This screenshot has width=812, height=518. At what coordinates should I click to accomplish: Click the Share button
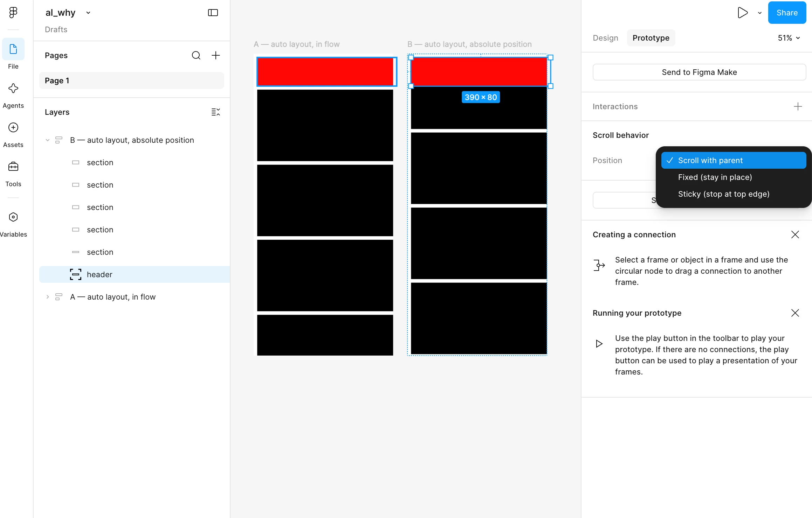(787, 13)
